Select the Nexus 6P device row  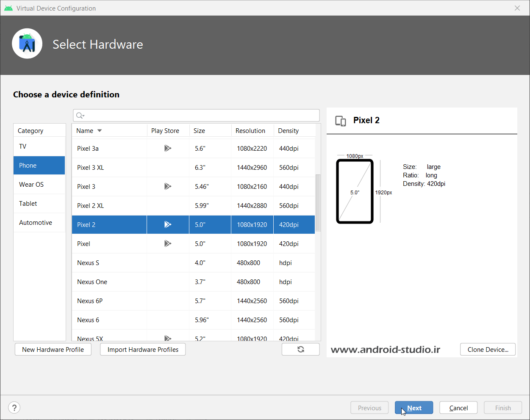pos(194,301)
